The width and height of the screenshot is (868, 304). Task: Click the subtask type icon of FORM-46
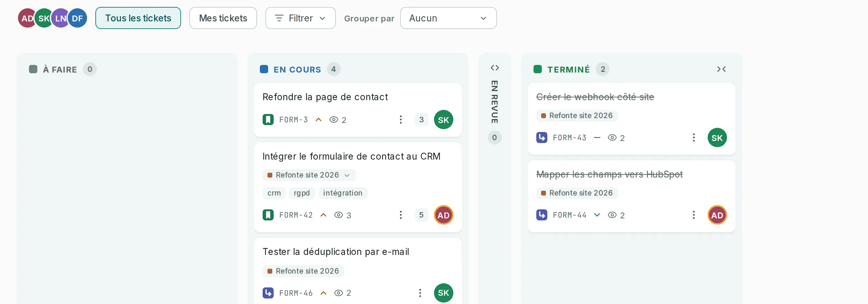tap(268, 293)
